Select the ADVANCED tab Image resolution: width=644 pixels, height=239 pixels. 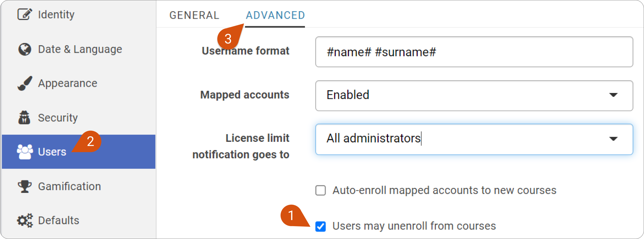(x=275, y=15)
